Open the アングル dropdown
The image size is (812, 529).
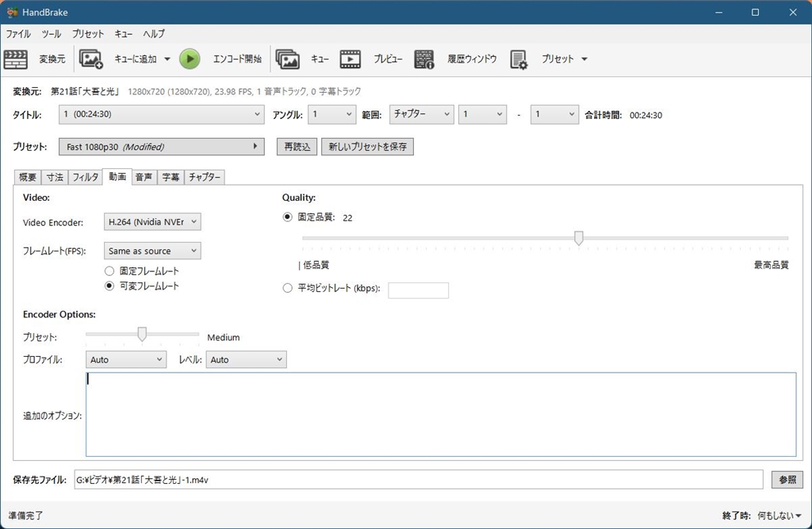click(331, 114)
